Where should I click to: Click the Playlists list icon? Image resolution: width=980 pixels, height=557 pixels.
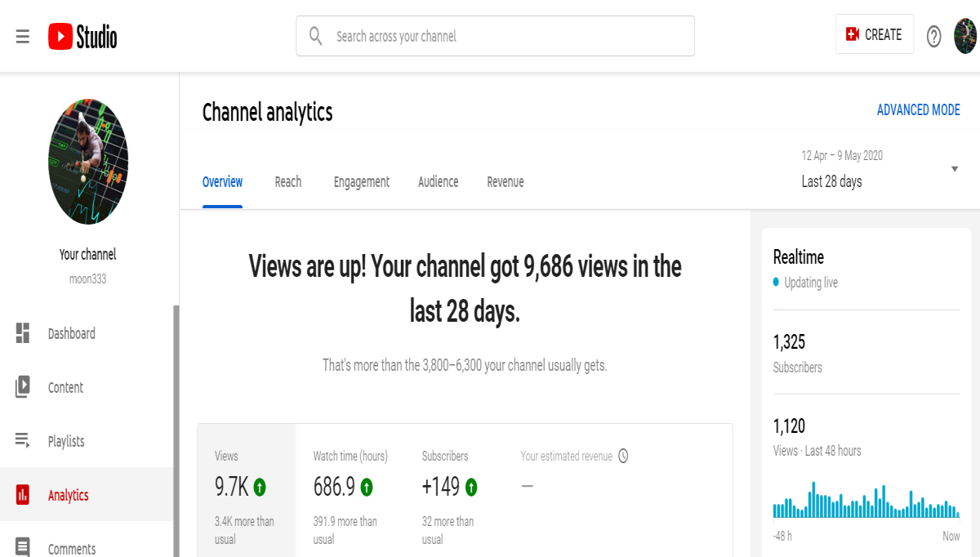tap(23, 441)
